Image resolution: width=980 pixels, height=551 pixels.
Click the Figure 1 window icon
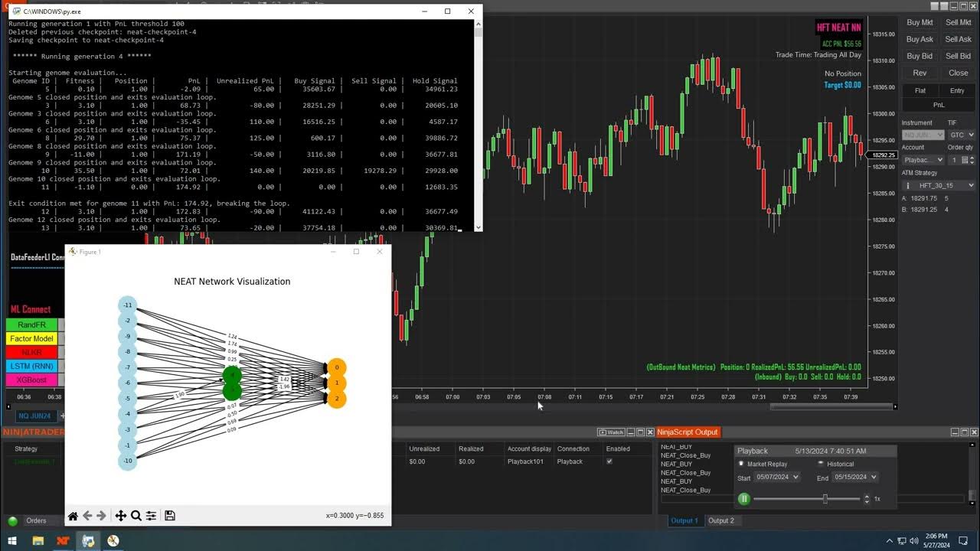tap(73, 252)
